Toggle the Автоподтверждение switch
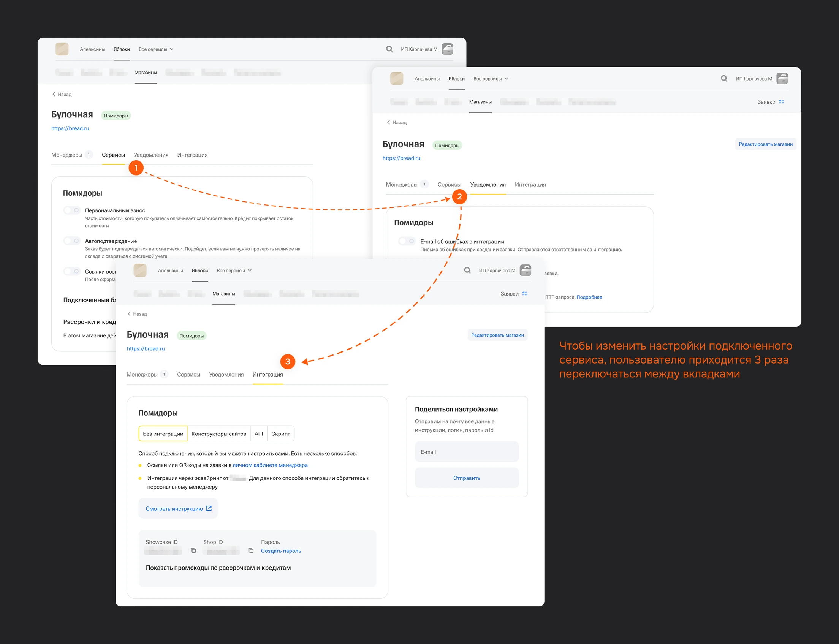Screen dimensions: 839x644 point(72,241)
